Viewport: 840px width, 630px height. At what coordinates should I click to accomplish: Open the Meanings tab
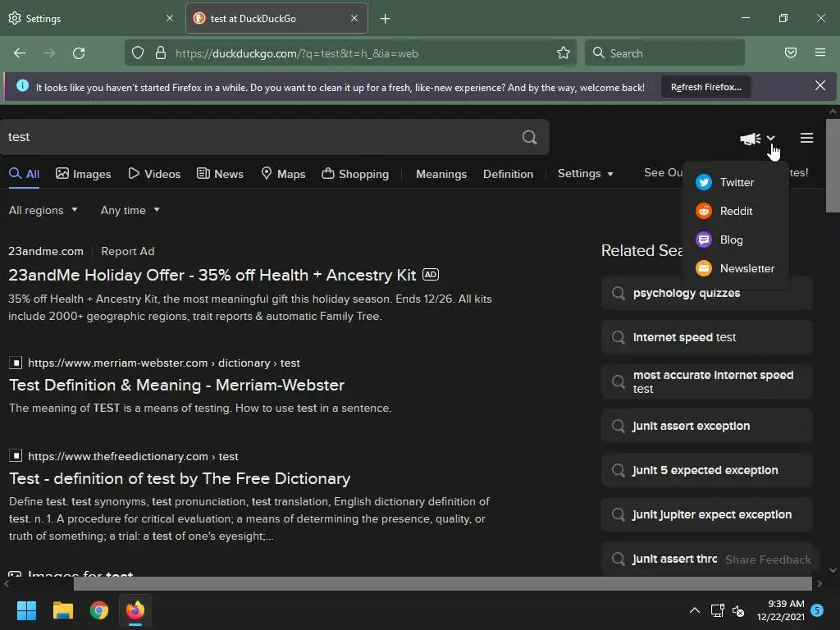(441, 174)
